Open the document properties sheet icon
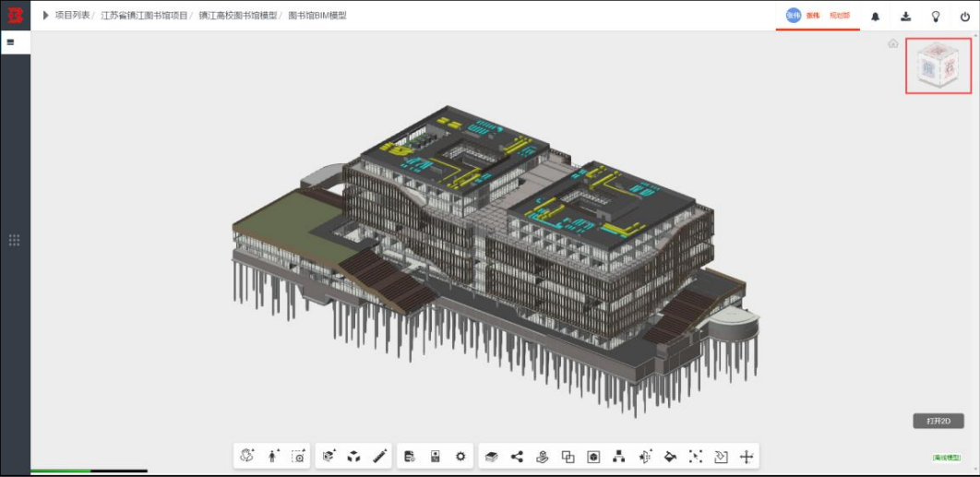The height and width of the screenshot is (477, 980). click(410, 457)
